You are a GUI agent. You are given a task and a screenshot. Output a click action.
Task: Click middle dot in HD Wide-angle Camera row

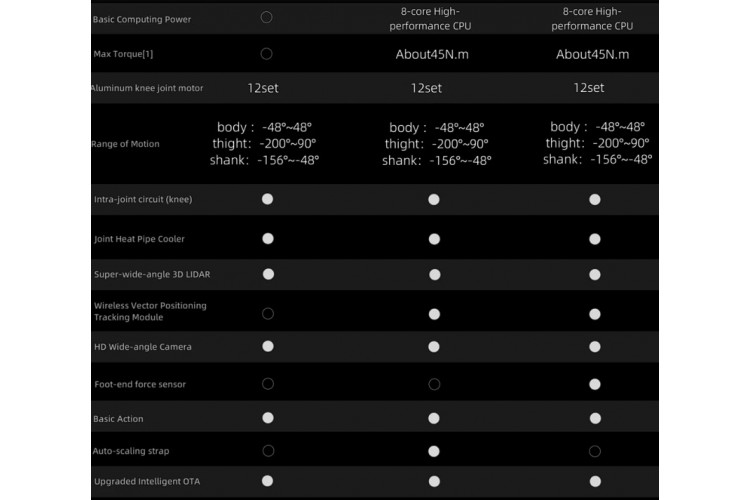[x=434, y=347]
